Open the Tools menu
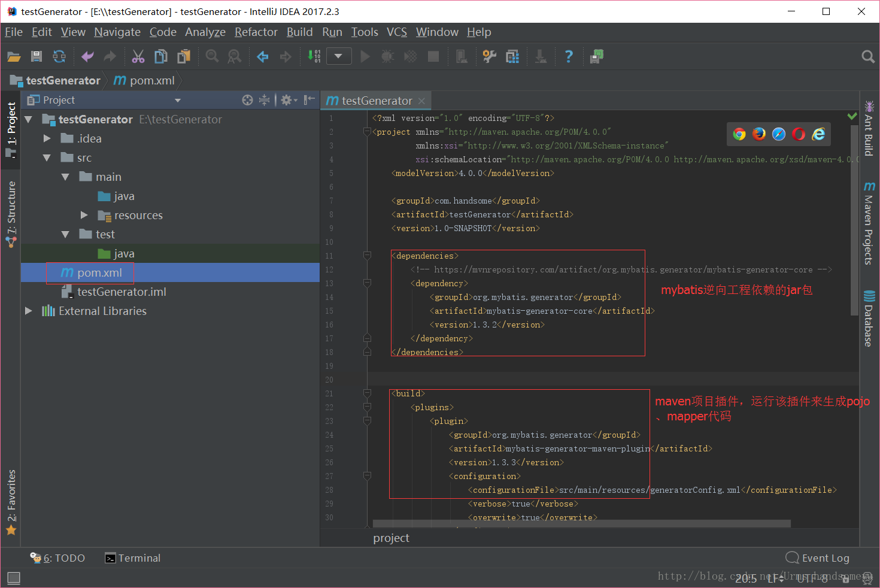Viewport: 880px width, 588px height. [365, 32]
